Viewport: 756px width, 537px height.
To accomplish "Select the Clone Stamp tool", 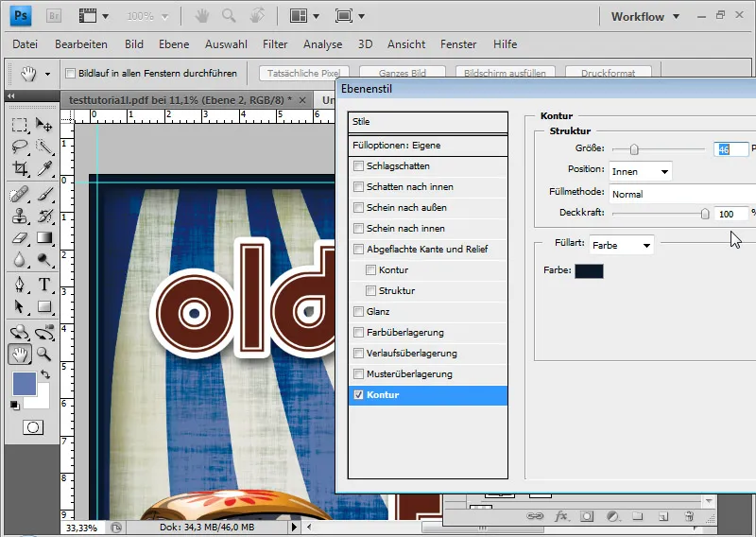I will 20,217.
